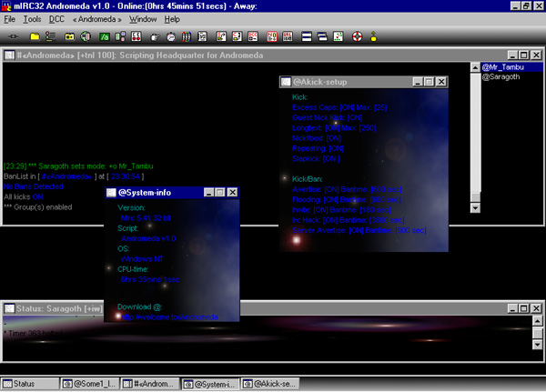The width and height of the screenshot is (546, 392).
Task: Maximize the #«Andromeda» channel window
Action: tap(524, 55)
